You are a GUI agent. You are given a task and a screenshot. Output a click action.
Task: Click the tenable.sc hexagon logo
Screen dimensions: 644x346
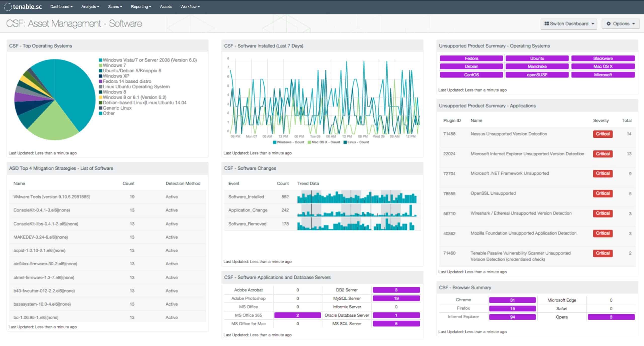click(x=8, y=7)
